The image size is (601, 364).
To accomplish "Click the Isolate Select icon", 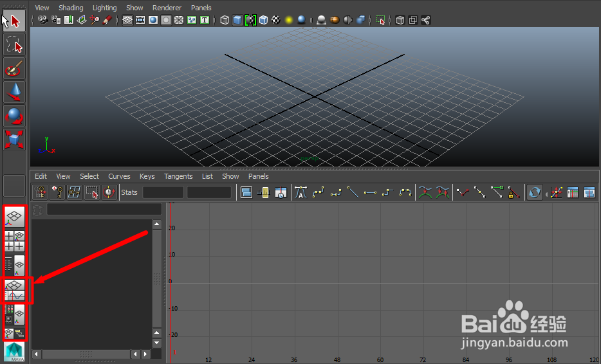I will pyautogui.click(x=380, y=20).
